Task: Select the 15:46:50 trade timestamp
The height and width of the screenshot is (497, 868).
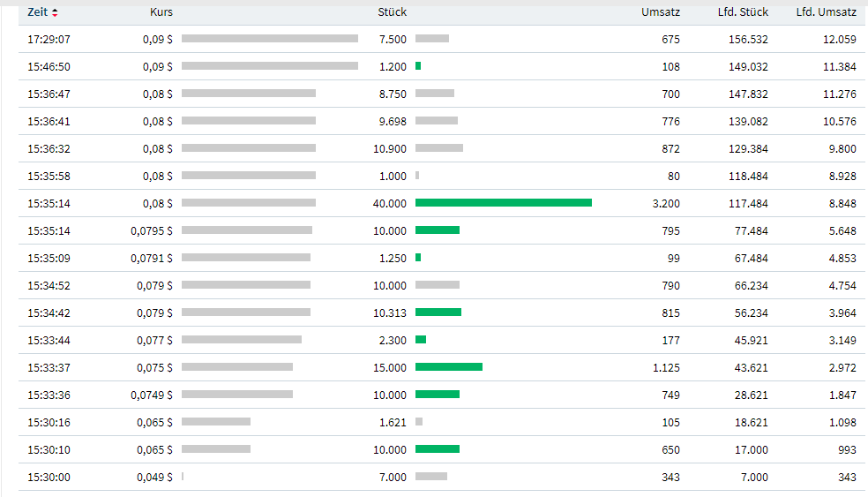Action: pyautogui.click(x=49, y=67)
